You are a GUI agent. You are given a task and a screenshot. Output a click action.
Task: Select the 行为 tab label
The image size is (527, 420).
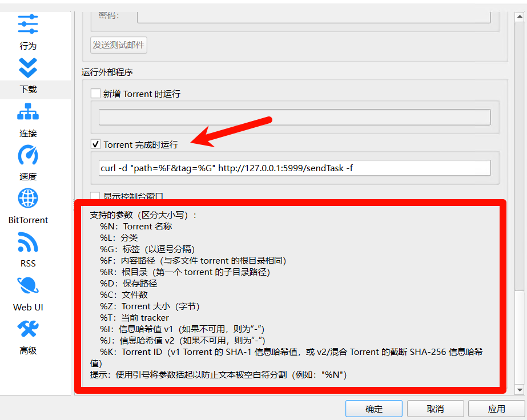click(x=28, y=46)
